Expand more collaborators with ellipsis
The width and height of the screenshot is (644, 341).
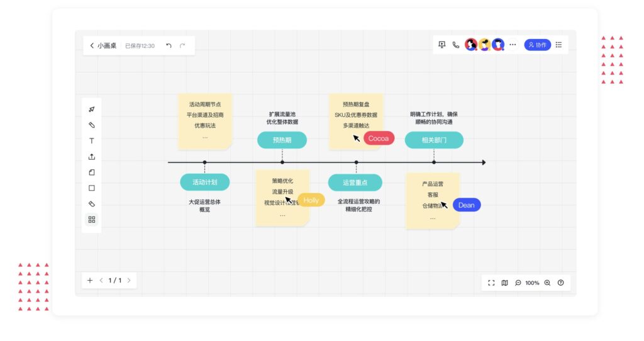(513, 45)
